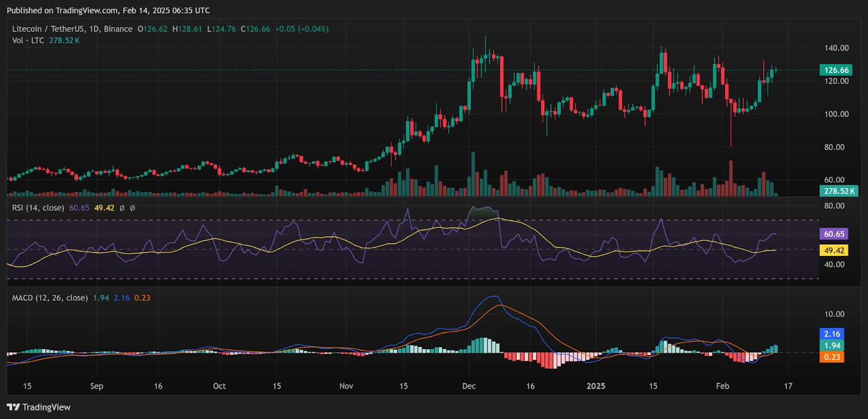The image size is (868, 419).
Task: Click the RSI (14, close) indicator label
Action: pyautogui.click(x=38, y=208)
